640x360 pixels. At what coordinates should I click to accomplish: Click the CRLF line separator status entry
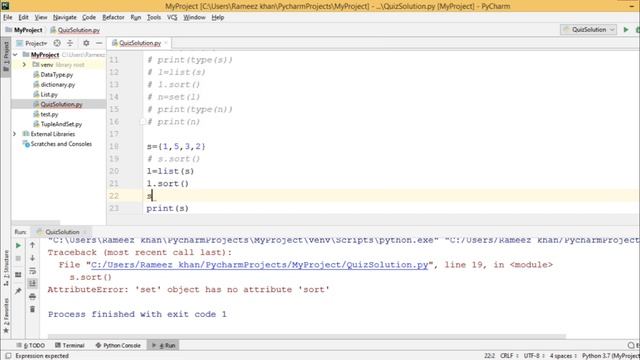coord(509,356)
